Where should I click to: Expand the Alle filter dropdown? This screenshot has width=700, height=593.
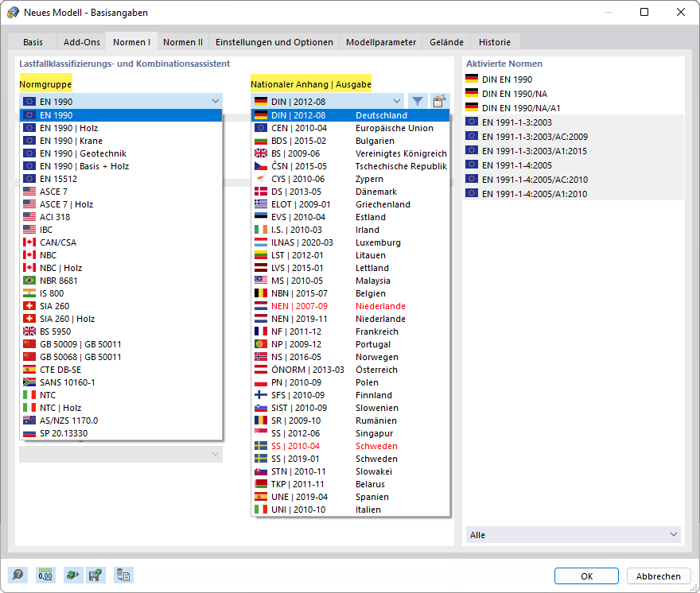(574, 534)
